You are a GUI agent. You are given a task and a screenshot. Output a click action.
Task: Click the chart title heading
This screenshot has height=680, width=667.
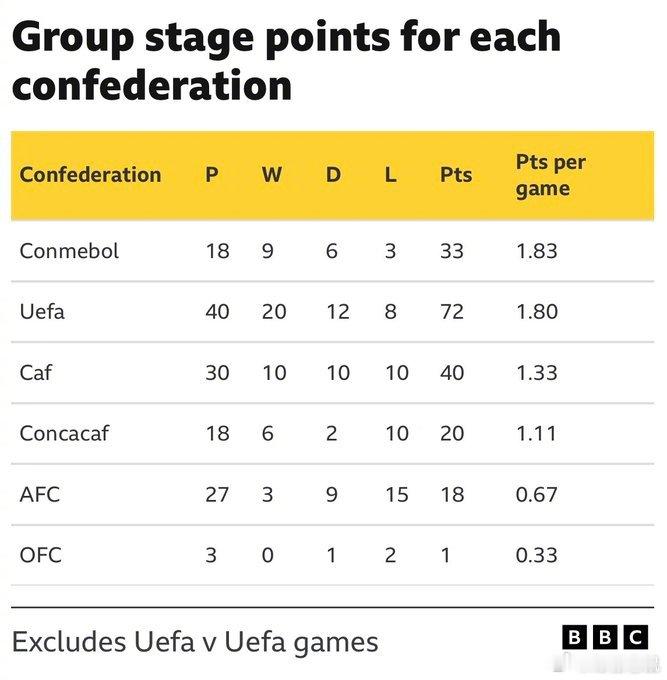click(286, 61)
